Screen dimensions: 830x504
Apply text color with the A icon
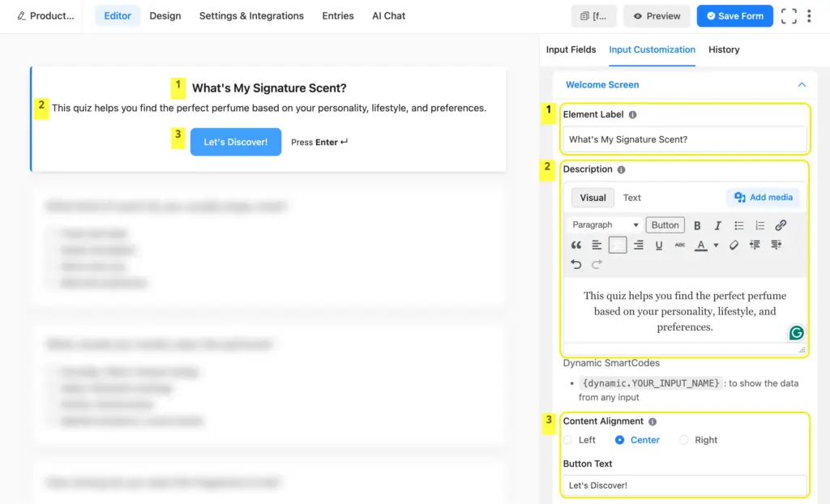(x=701, y=246)
